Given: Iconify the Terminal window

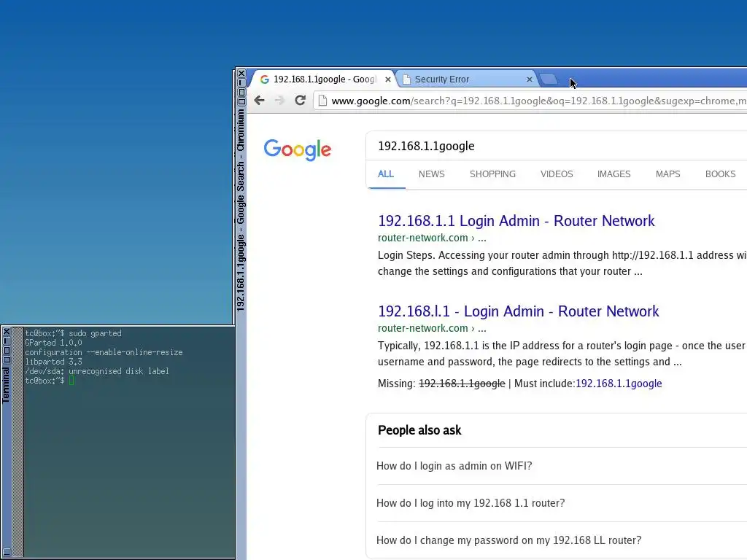Looking at the screenshot, I should pyautogui.click(x=6, y=341).
